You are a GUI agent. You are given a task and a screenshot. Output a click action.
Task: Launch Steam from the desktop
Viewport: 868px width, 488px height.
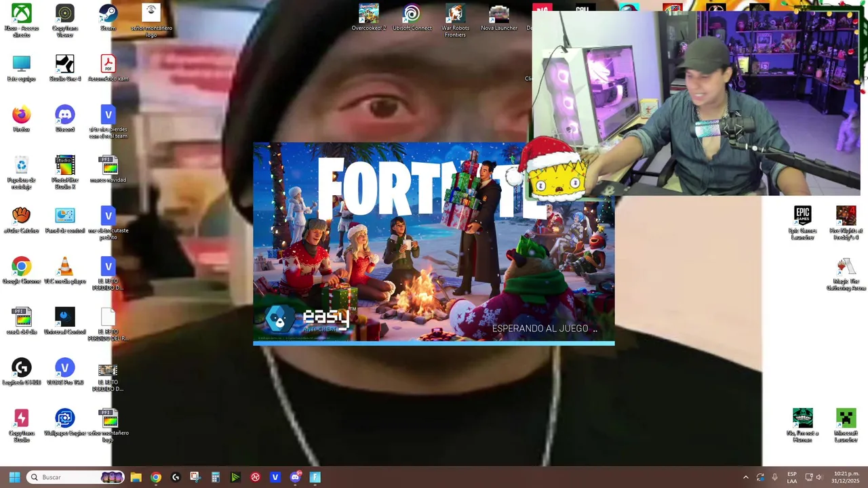point(108,18)
